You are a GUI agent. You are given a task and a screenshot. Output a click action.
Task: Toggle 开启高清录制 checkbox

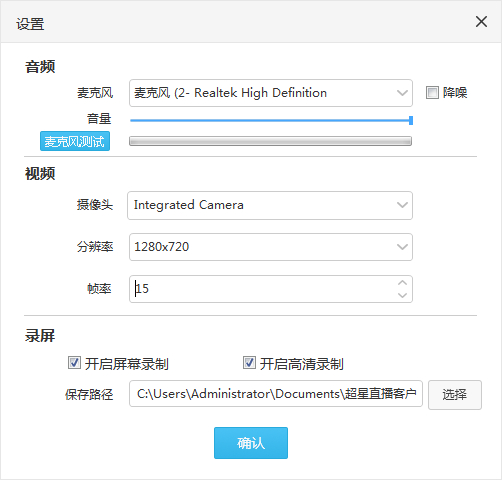249,363
